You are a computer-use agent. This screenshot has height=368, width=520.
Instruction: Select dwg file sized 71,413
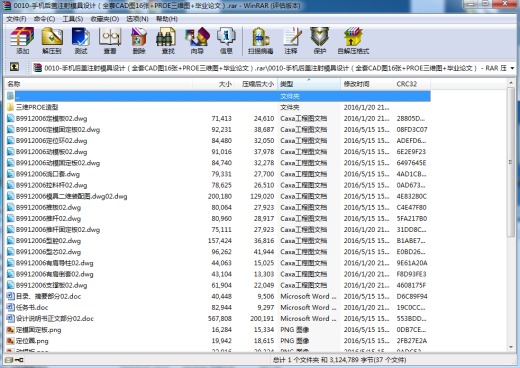[218, 118]
